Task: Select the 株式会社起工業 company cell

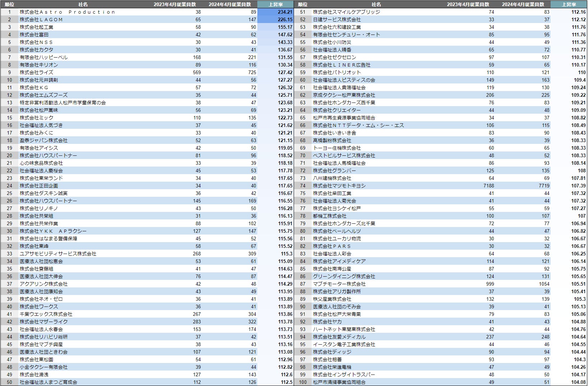Action: click(x=36, y=27)
